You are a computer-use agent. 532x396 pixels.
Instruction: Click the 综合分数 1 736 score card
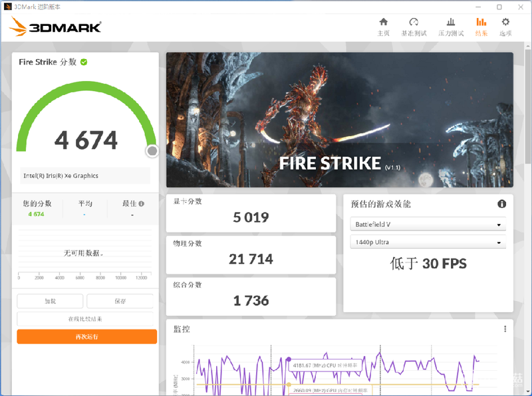click(x=251, y=296)
